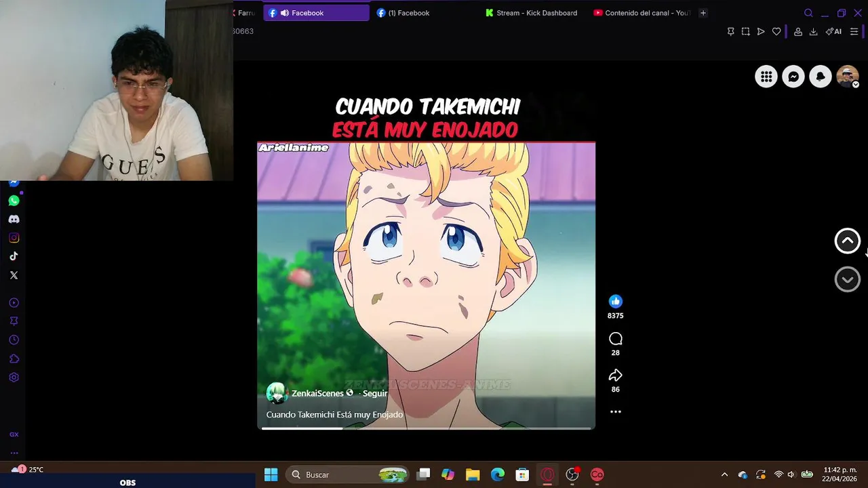Open GX Corner at sidebar bottom
Image resolution: width=868 pixels, height=488 pixels.
(x=14, y=434)
